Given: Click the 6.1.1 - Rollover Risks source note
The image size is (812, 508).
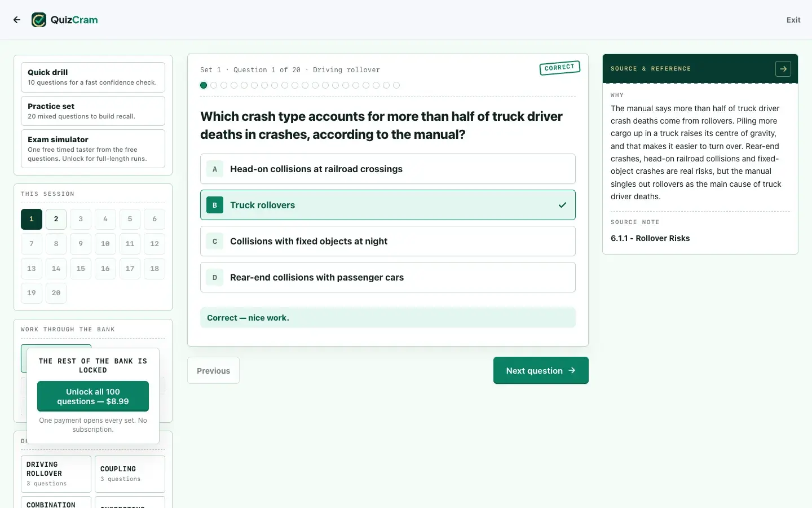Looking at the screenshot, I should pyautogui.click(x=650, y=238).
